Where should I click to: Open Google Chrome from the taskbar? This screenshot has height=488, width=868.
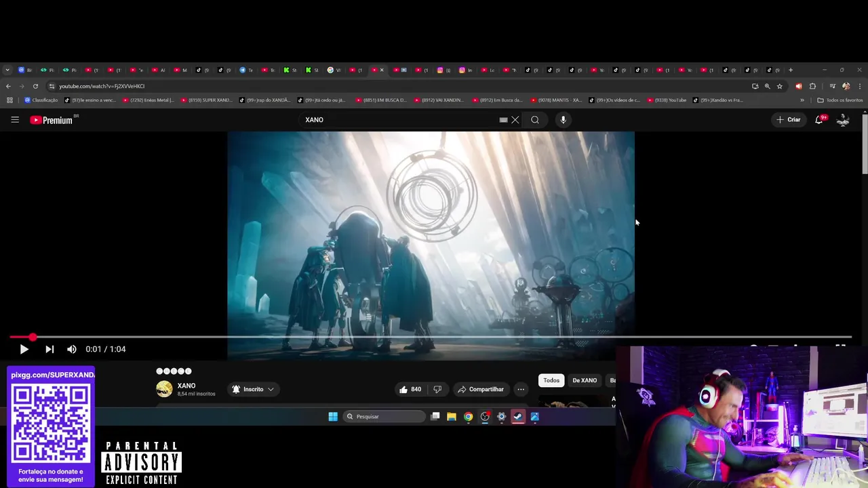coord(469,417)
